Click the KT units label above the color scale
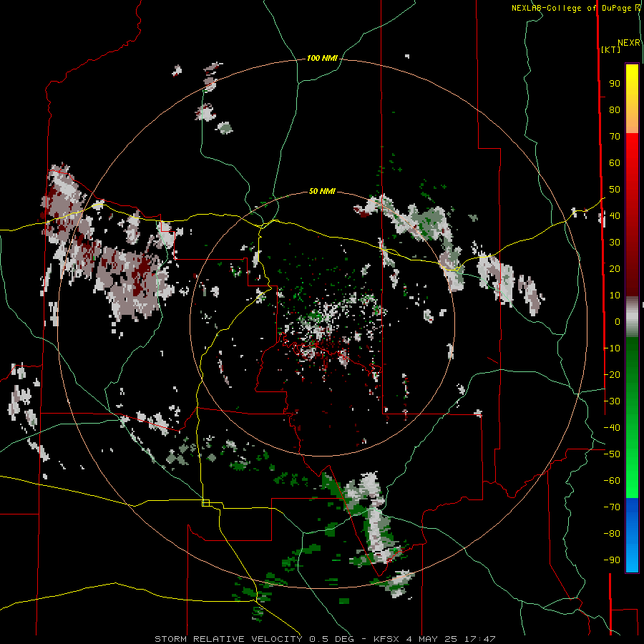 click(611, 49)
